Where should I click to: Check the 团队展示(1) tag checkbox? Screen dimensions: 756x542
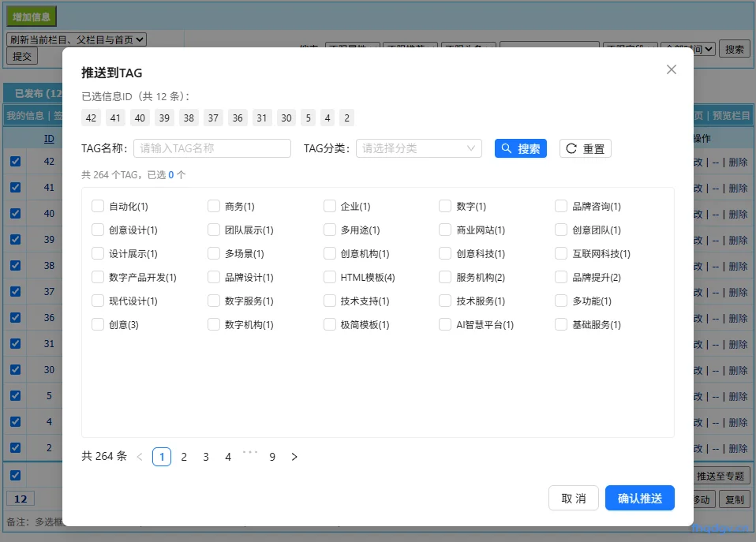(214, 230)
